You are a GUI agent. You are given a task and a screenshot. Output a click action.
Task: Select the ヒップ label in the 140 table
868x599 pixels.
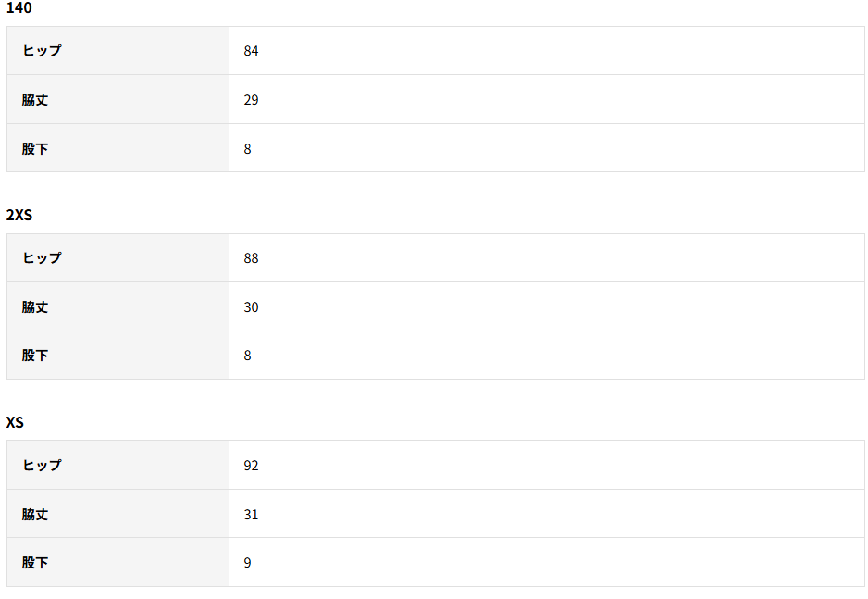(x=42, y=51)
